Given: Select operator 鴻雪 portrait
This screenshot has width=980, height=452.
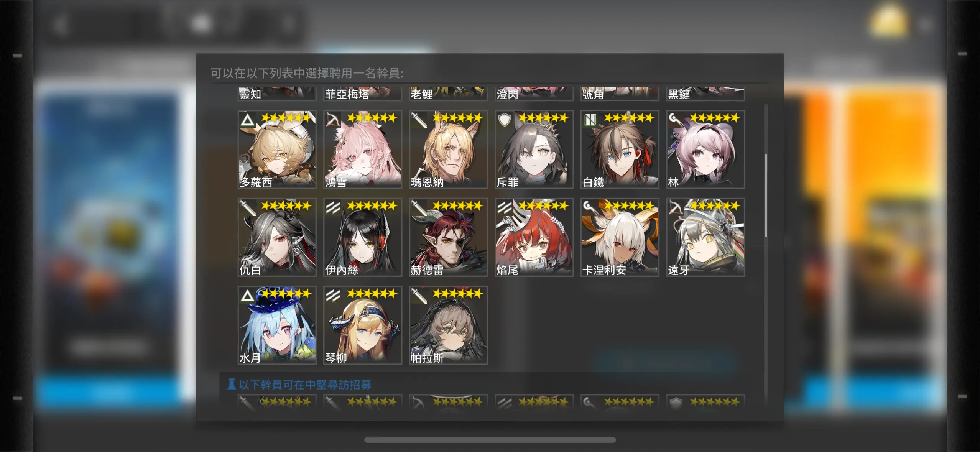Looking at the screenshot, I should 363,150.
